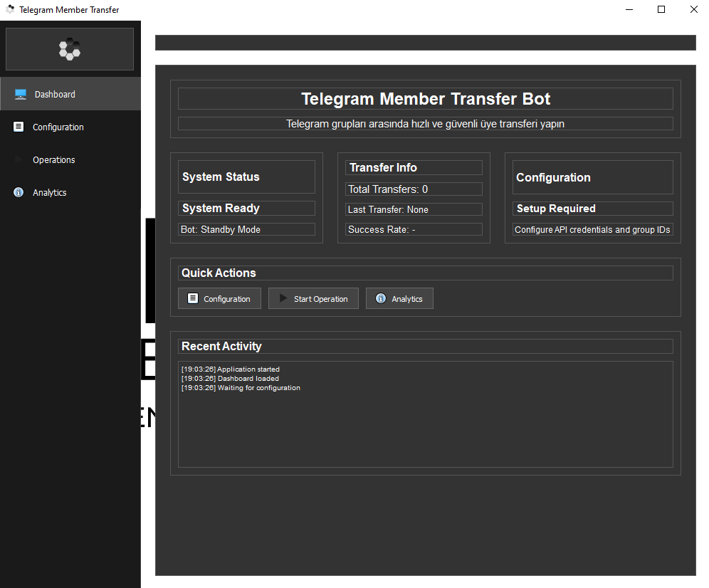Minimize the Telegram Member Transfer window

coord(629,9)
